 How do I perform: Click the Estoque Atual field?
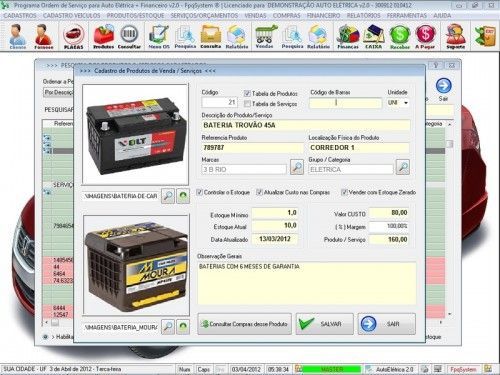click(275, 226)
